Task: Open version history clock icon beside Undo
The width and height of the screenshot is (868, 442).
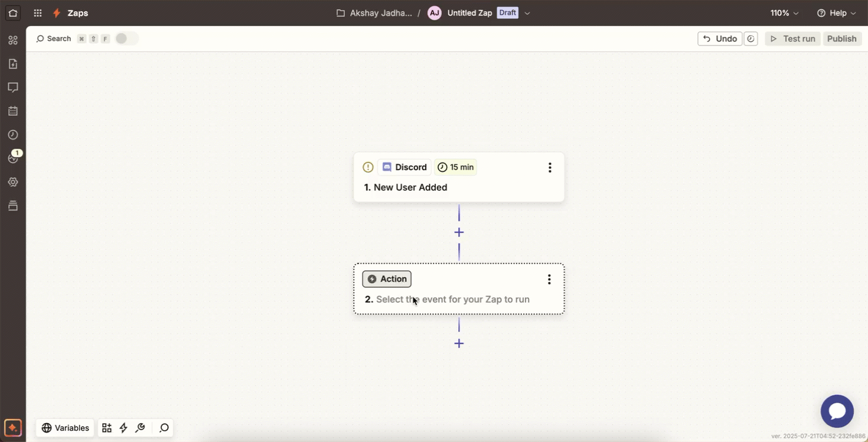Action: tap(751, 39)
